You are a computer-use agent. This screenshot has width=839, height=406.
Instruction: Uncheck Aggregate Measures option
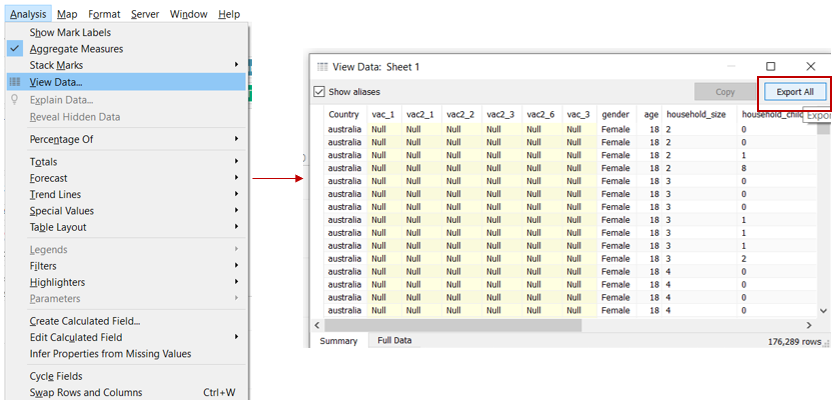tap(76, 49)
